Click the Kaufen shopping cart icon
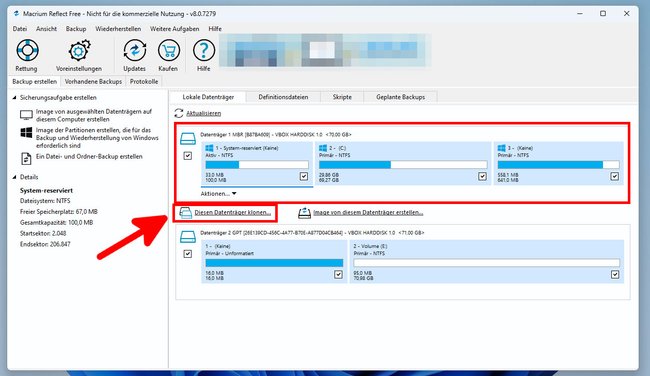Image resolution: width=650 pixels, height=376 pixels. coord(168,51)
